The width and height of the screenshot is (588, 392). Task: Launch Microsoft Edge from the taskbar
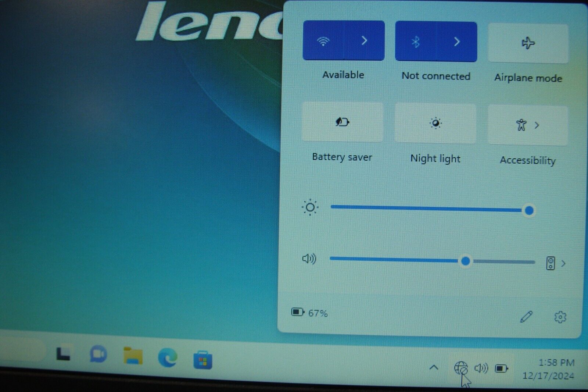coord(168,357)
